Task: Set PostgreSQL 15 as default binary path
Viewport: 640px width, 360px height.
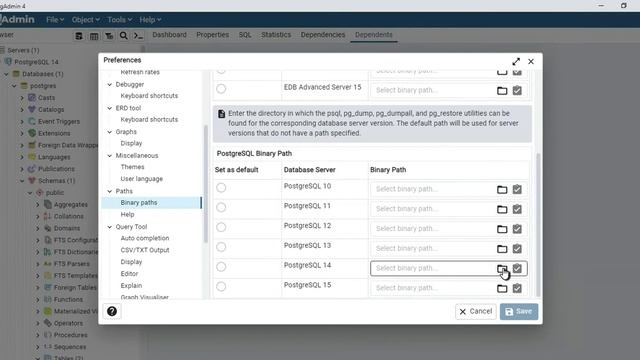Action: [221, 287]
